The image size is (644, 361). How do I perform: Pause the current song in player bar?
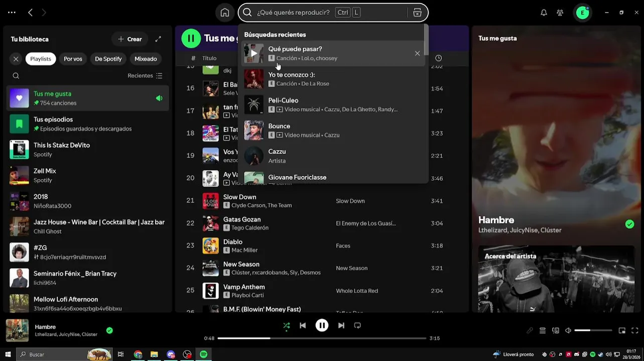coord(322,325)
